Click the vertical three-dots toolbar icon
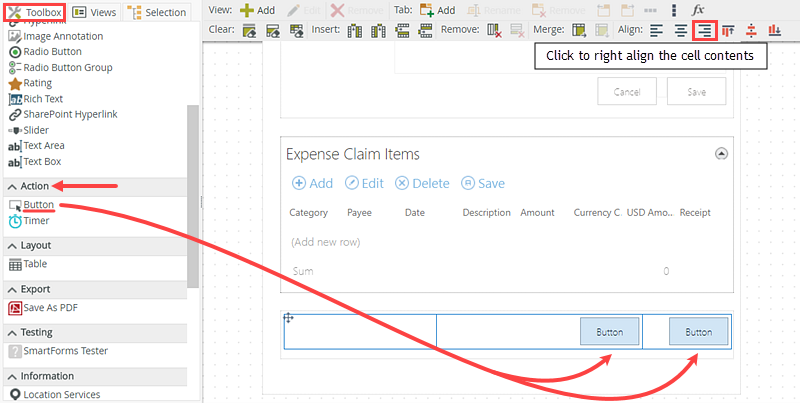Viewport: 800px width, 403px height. tap(674, 10)
